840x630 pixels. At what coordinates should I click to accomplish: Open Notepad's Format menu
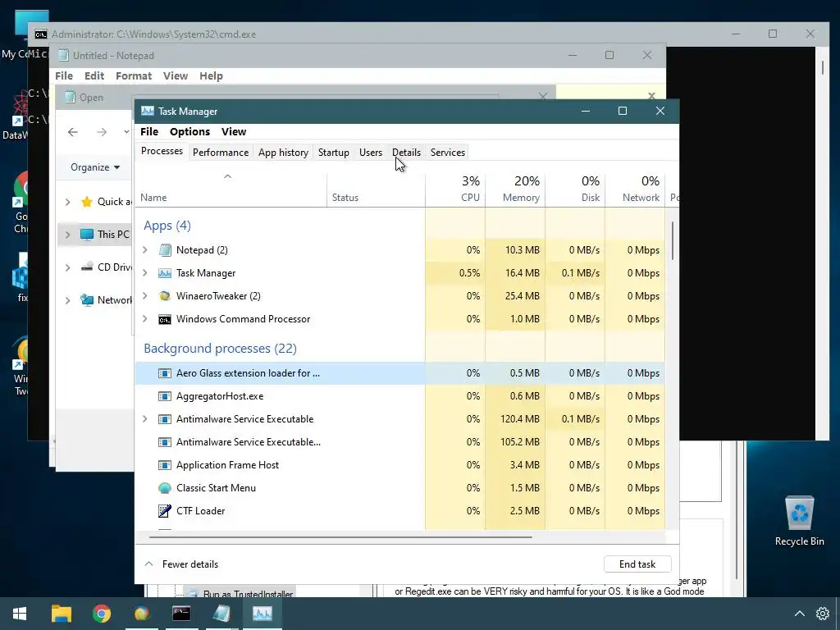coord(134,76)
